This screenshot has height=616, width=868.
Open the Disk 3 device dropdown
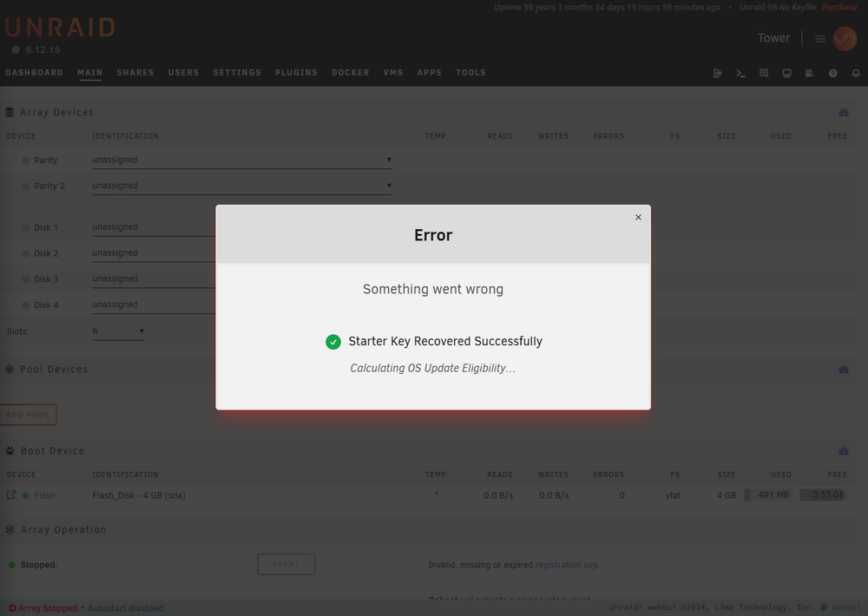[x=154, y=279]
